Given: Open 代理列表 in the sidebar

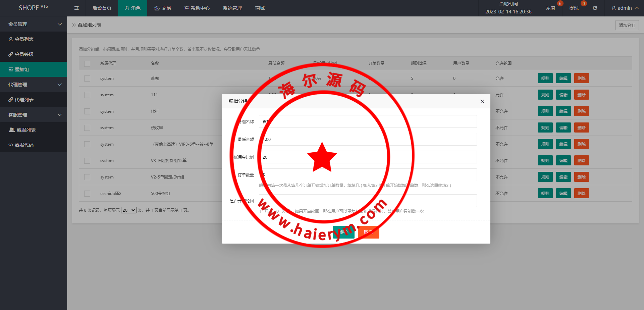Looking at the screenshot, I should click(21, 100).
